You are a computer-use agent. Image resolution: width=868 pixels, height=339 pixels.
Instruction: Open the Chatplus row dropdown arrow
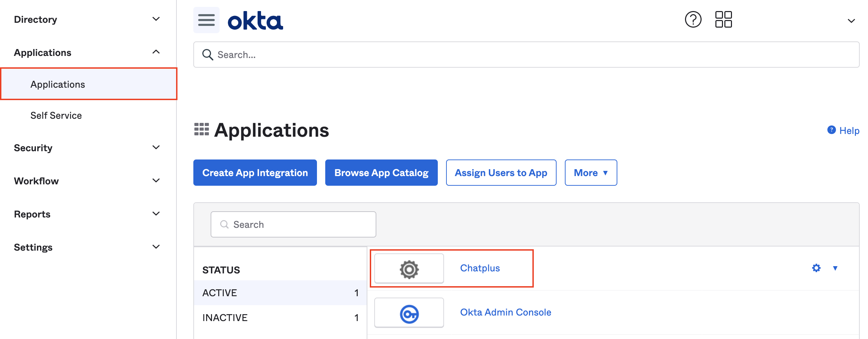835,268
